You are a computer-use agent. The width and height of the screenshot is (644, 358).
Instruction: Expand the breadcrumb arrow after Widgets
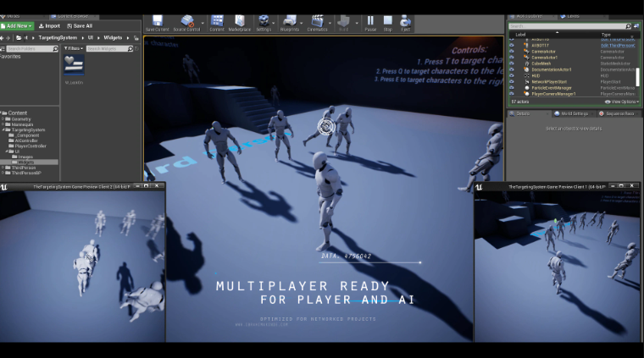(x=128, y=38)
